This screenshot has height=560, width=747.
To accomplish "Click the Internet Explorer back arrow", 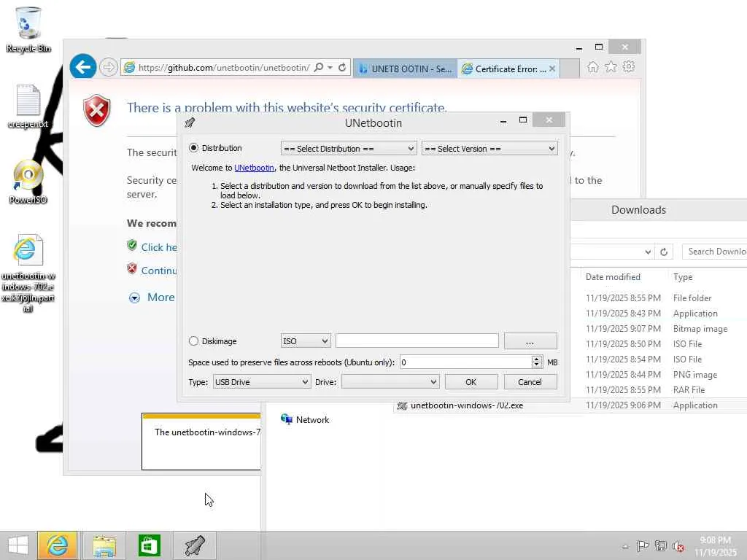I will 83,67.
